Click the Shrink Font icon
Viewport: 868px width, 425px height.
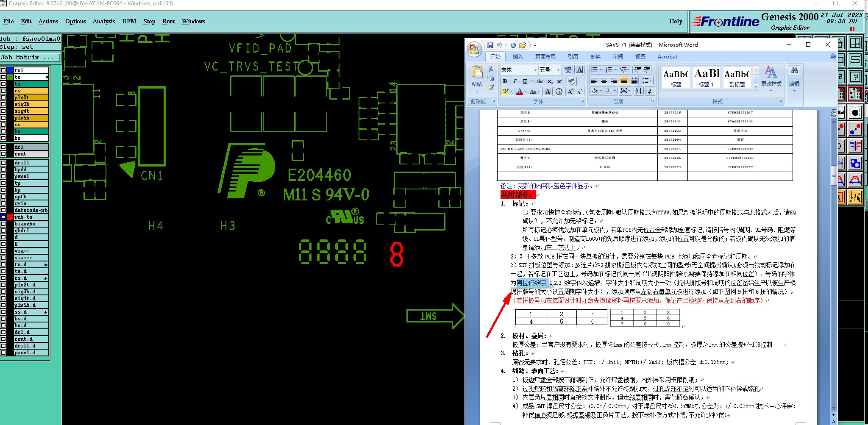(579, 92)
